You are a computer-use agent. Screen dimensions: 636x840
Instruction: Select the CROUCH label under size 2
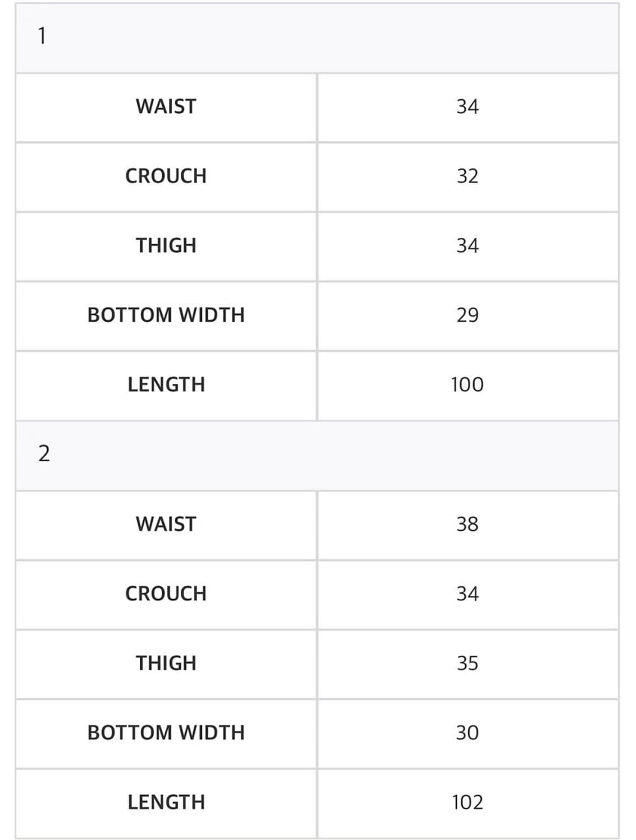pos(166,594)
